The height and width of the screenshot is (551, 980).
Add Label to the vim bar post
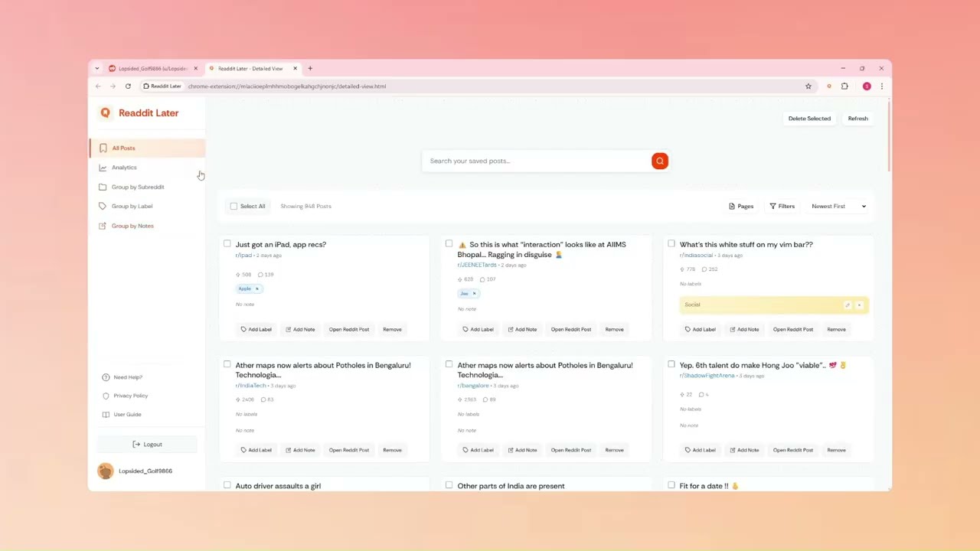coord(700,330)
